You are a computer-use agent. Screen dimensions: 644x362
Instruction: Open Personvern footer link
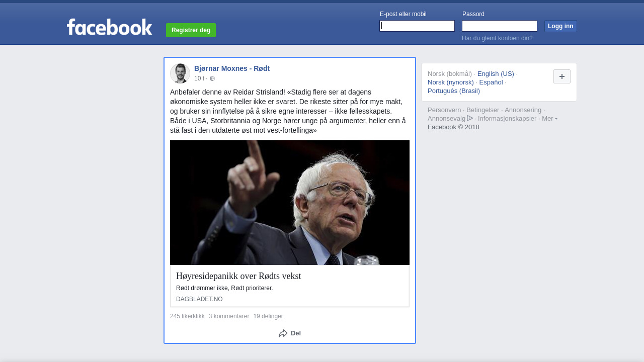(444, 110)
